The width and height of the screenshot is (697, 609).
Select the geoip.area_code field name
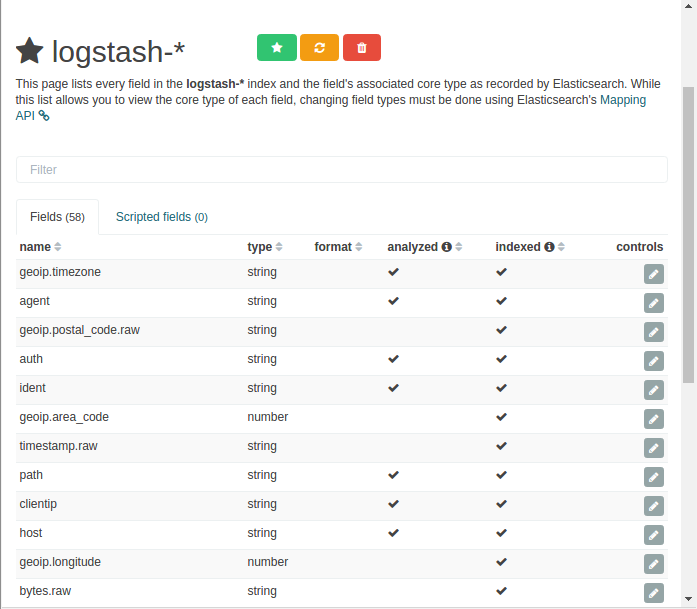pos(64,417)
